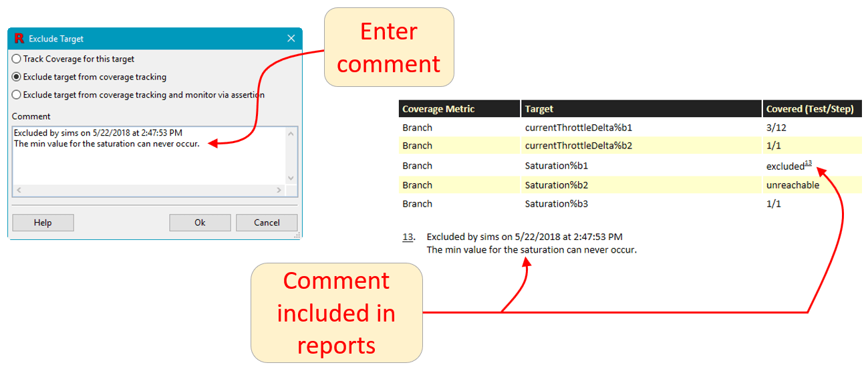
Task: Close the Exclude Target dialog window
Action: (291, 39)
